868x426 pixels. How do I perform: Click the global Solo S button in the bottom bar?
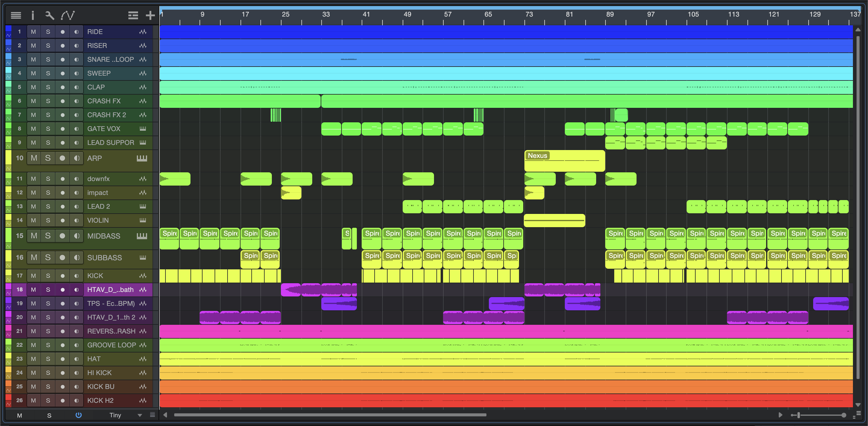tap(49, 415)
